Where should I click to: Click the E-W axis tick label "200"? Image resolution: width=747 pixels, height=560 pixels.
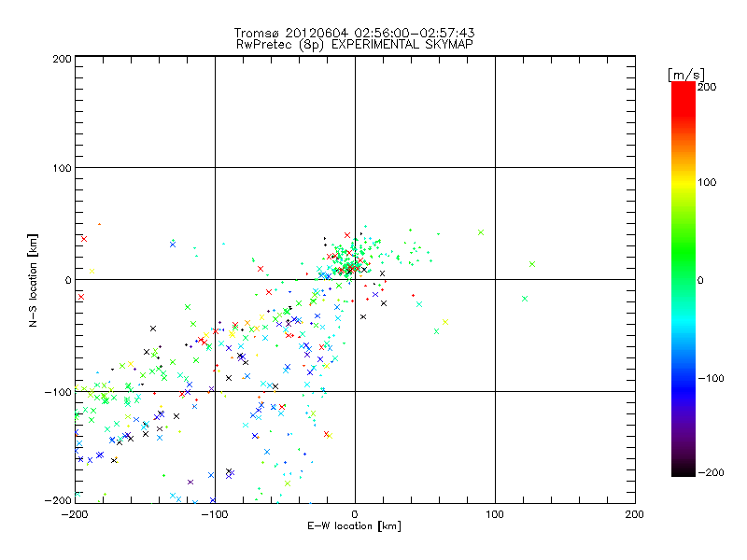[635, 514]
